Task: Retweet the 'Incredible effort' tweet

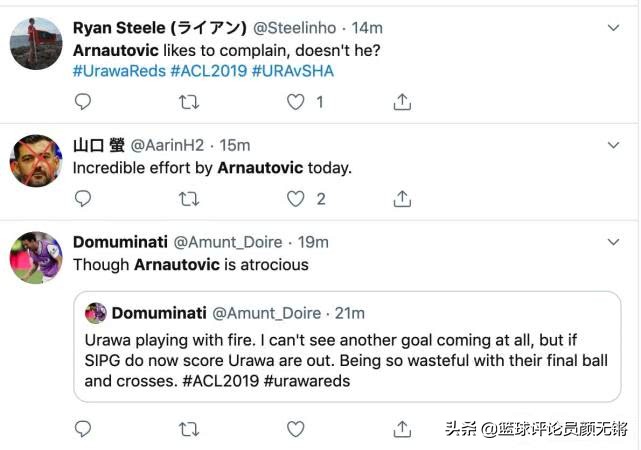Action: [x=188, y=199]
